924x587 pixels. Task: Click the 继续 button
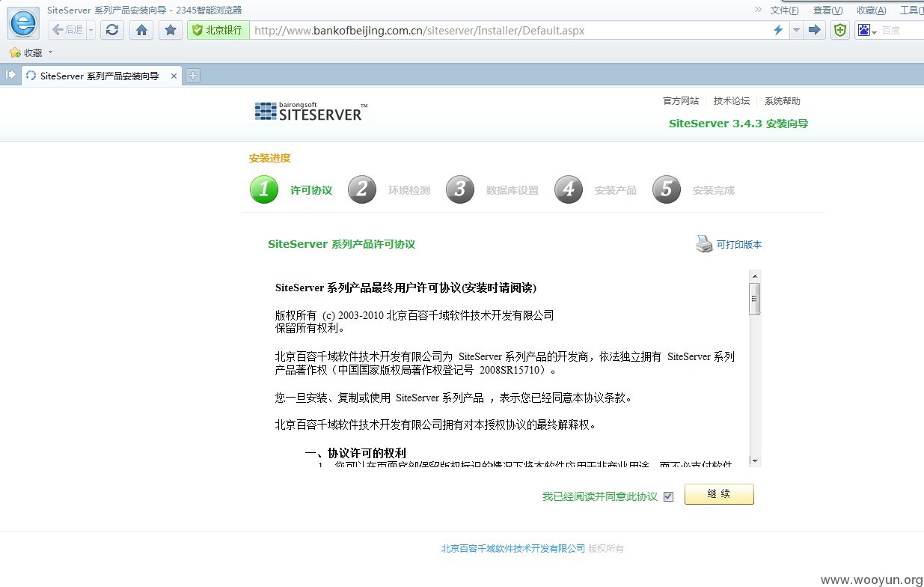point(719,494)
